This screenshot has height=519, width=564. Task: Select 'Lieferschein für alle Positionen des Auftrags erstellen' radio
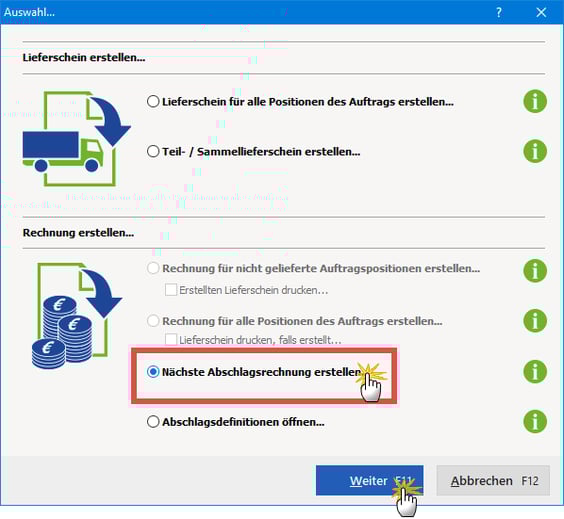click(153, 101)
